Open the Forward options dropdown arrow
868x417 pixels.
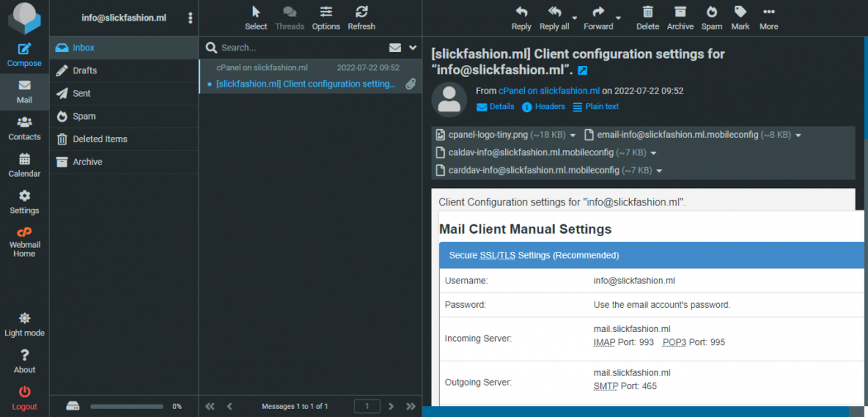click(x=618, y=17)
